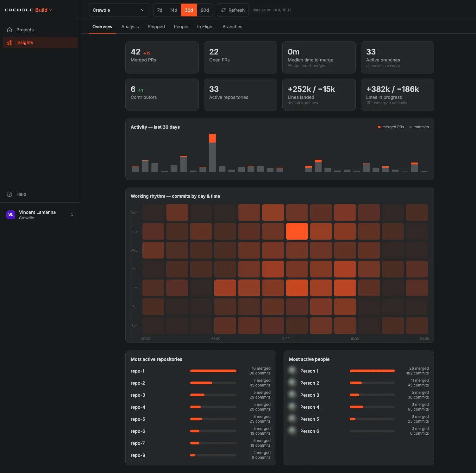Click Person 3 avatar
This screenshot has height=473, width=476.
tap(292, 394)
